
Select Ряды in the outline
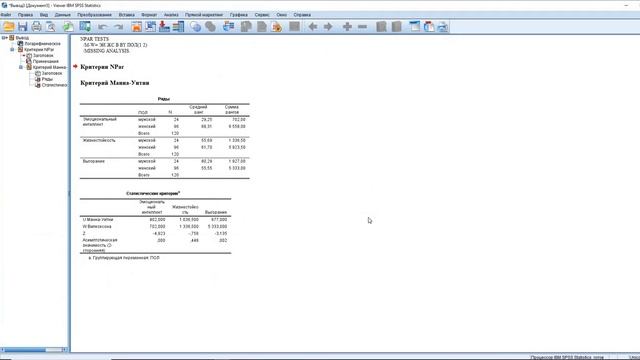(47, 79)
